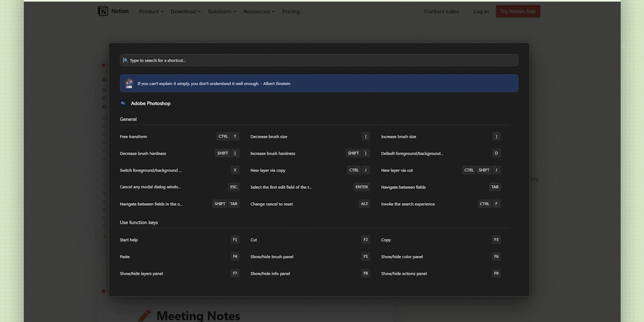644x322 pixels.
Task: Click the Notion logo icon
Action: (103, 11)
